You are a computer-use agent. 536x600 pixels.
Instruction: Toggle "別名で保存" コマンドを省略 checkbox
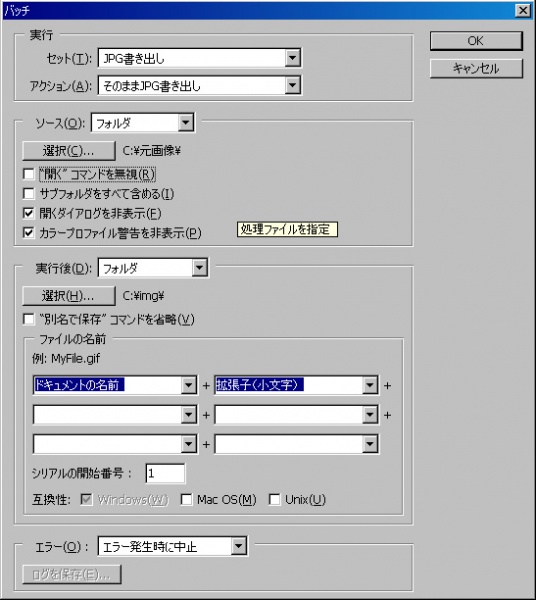[29, 319]
